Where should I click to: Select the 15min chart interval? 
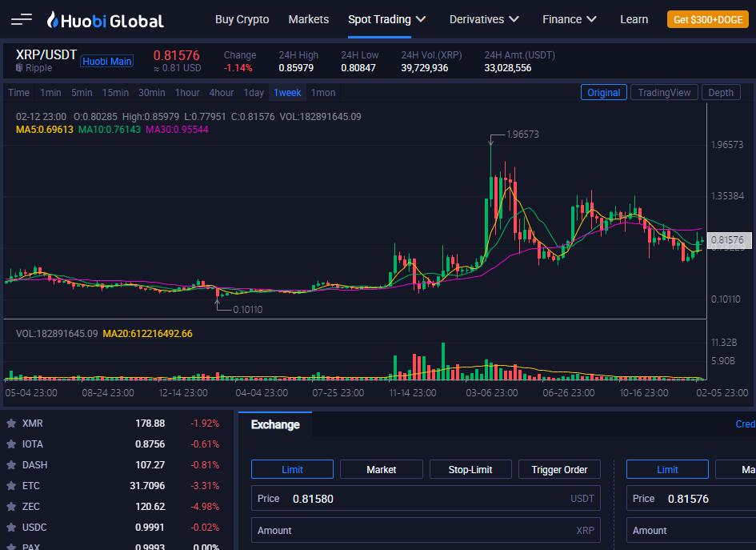click(x=115, y=93)
